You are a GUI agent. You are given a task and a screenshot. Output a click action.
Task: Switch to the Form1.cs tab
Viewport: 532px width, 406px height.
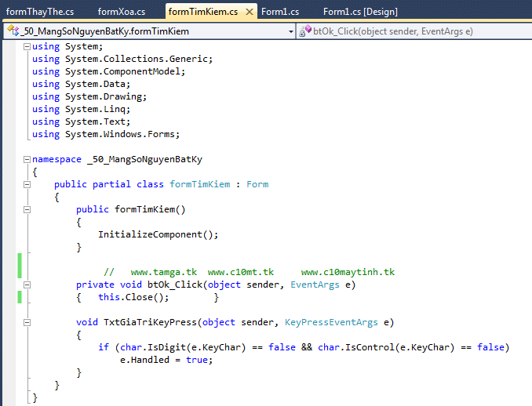(280, 12)
